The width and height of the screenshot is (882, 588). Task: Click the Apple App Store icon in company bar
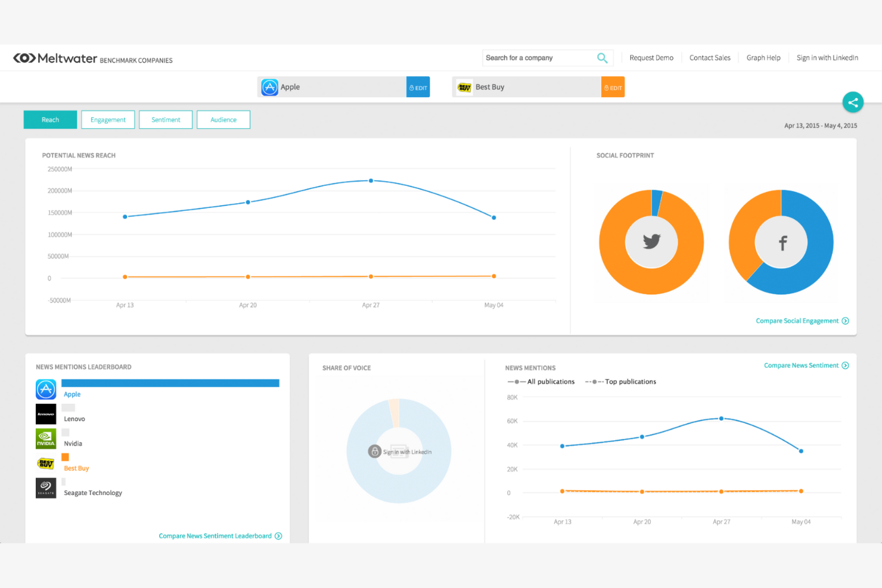point(270,87)
